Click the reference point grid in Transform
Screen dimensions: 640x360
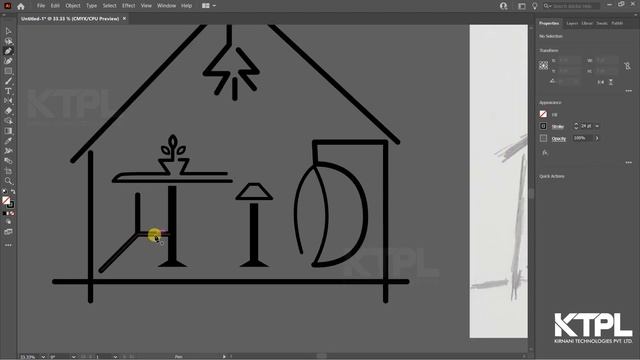[543, 65]
